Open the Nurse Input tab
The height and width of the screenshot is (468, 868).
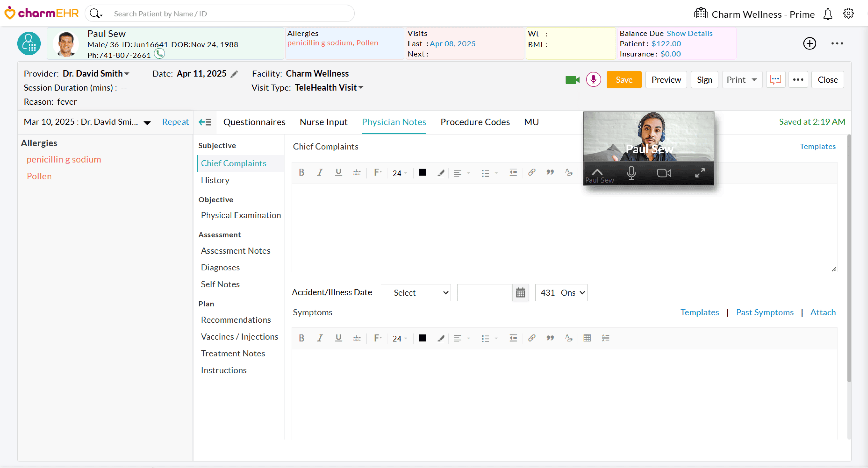(x=323, y=122)
